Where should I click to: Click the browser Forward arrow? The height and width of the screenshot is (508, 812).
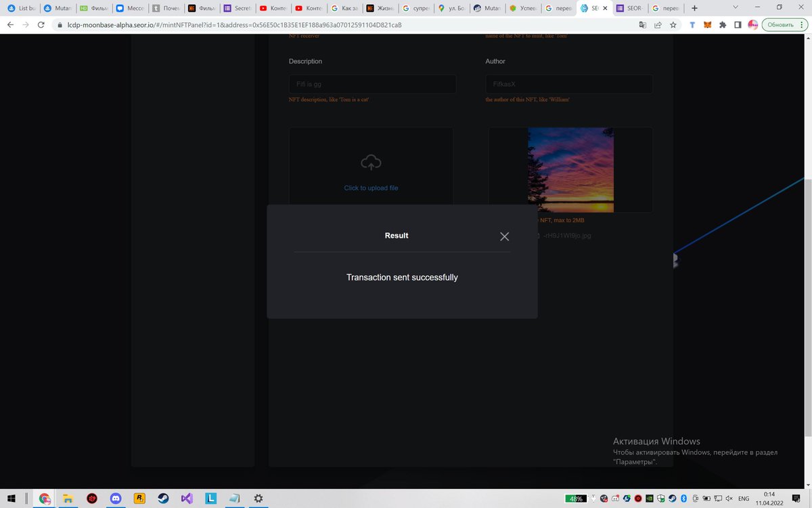(26, 24)
